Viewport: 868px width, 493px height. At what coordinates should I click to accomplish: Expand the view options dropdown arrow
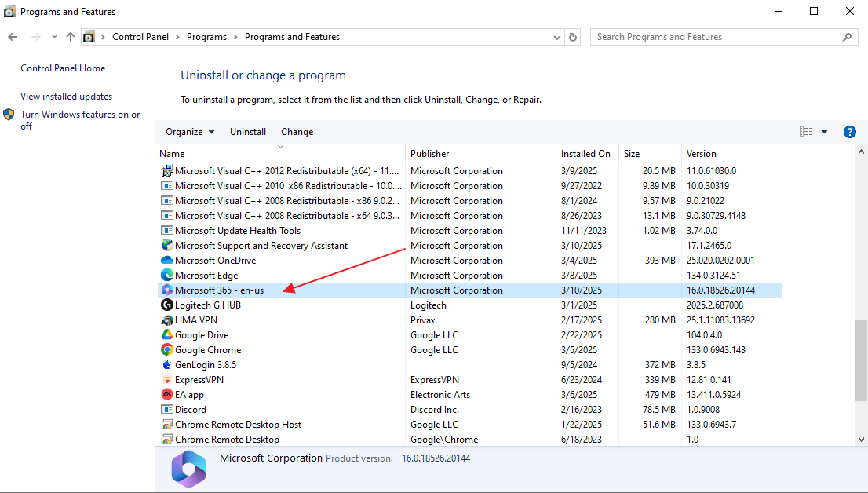[824, 132]
